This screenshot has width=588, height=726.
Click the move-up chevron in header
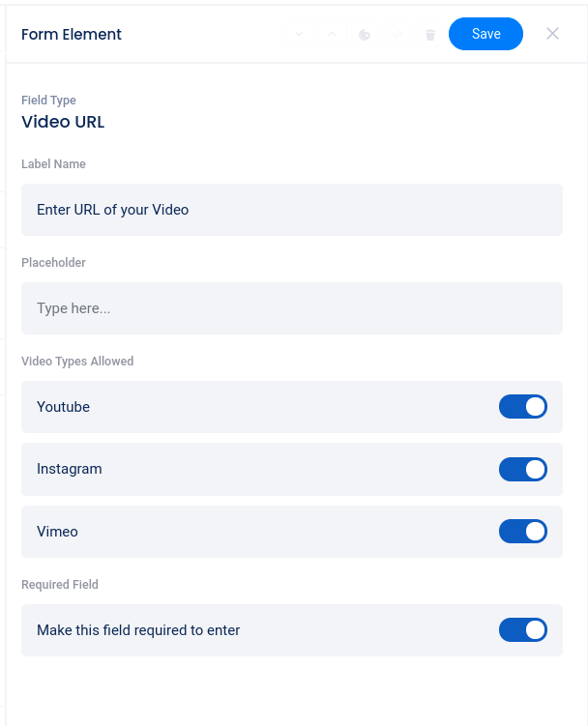[332, 35]
